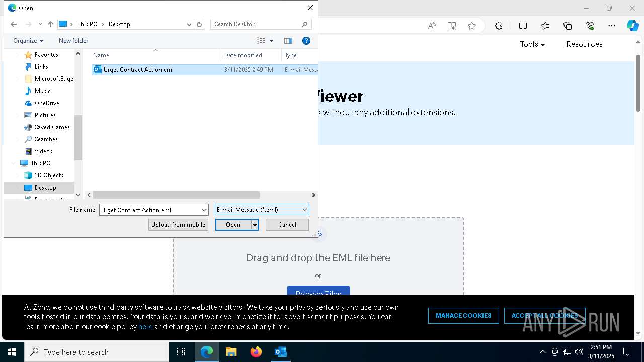The width and height of the screenshot is (644, 362).
Task: Open Edge Settings and more menu
Action: [x=612, y=26]
